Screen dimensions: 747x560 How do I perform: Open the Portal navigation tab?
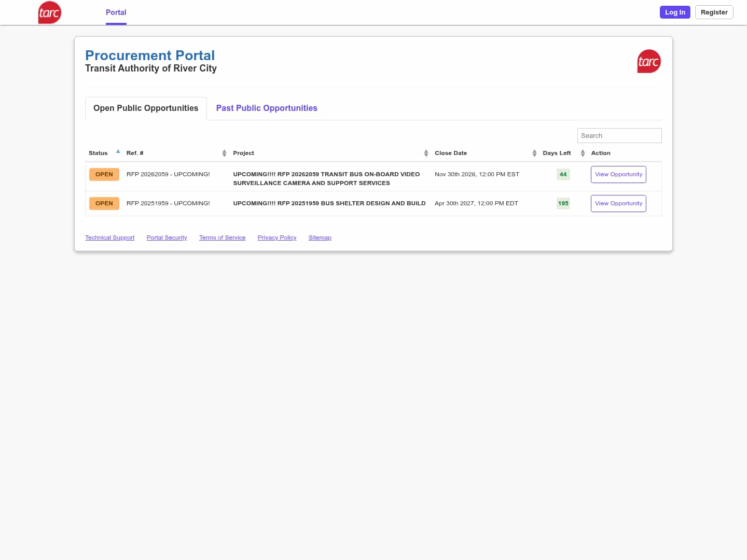(x=116, y=12)
